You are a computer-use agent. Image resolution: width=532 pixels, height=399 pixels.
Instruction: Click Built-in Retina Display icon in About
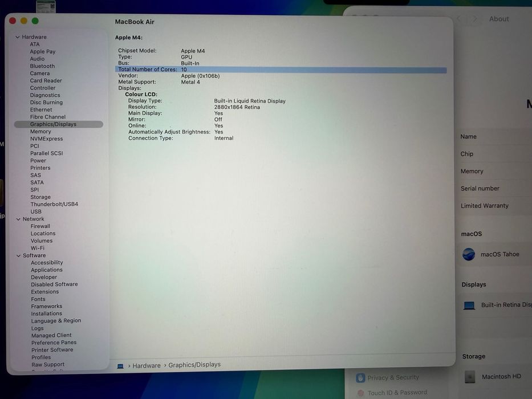click(x=469, y=306)
